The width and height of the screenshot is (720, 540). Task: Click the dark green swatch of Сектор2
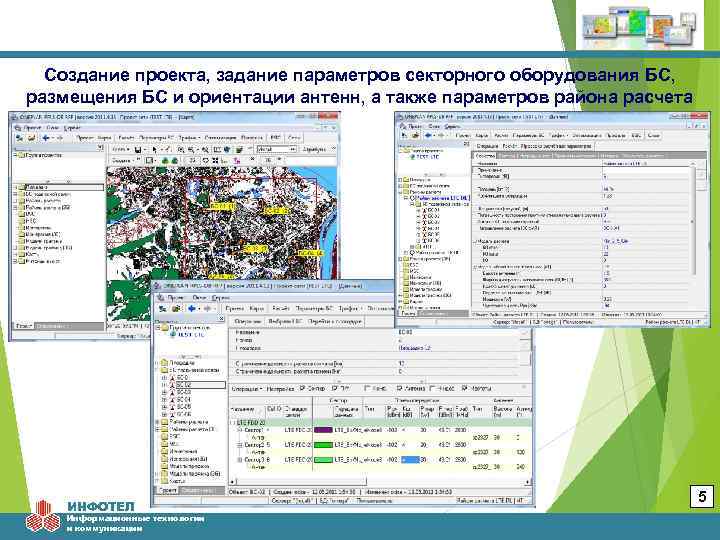tap(323, 445)
